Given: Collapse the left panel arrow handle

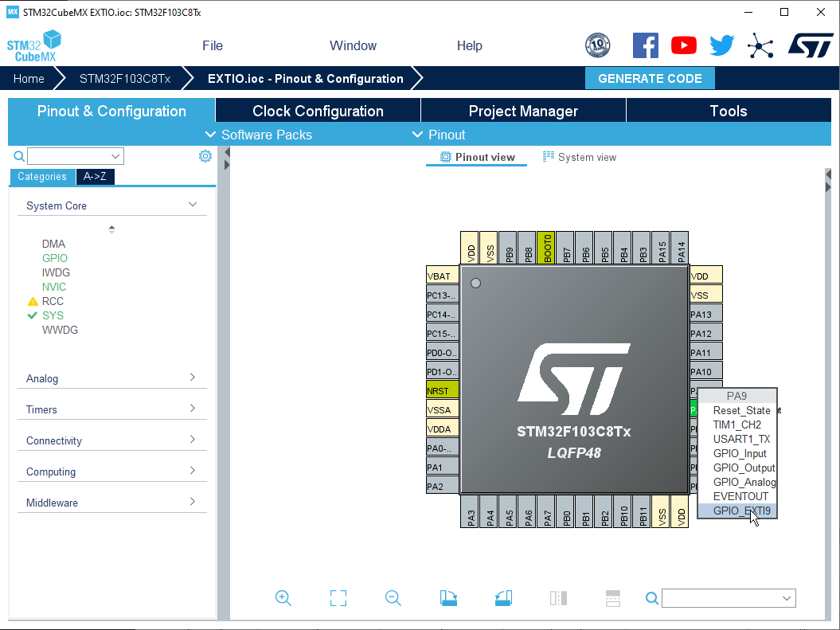Looking at the screenshot, I should point(227,153).
